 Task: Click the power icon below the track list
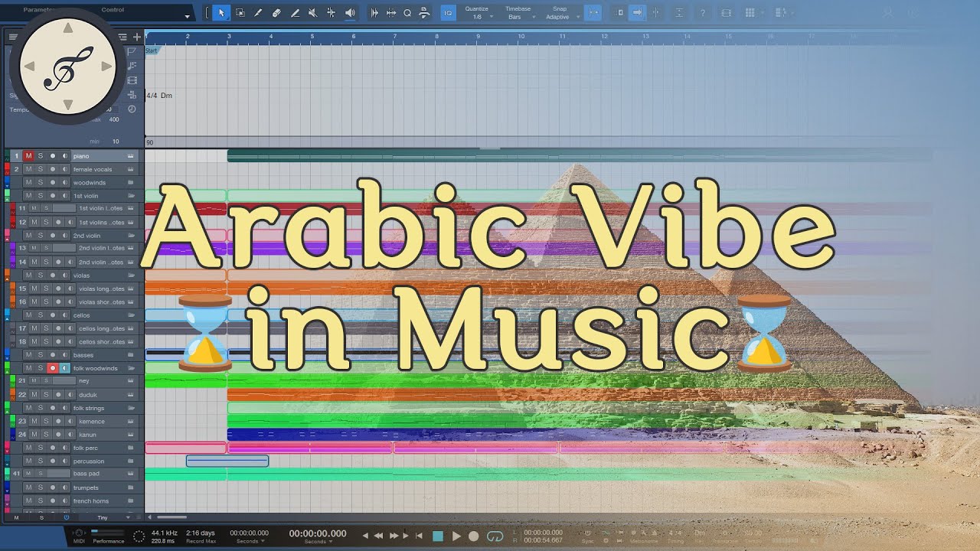click(67, 518)
